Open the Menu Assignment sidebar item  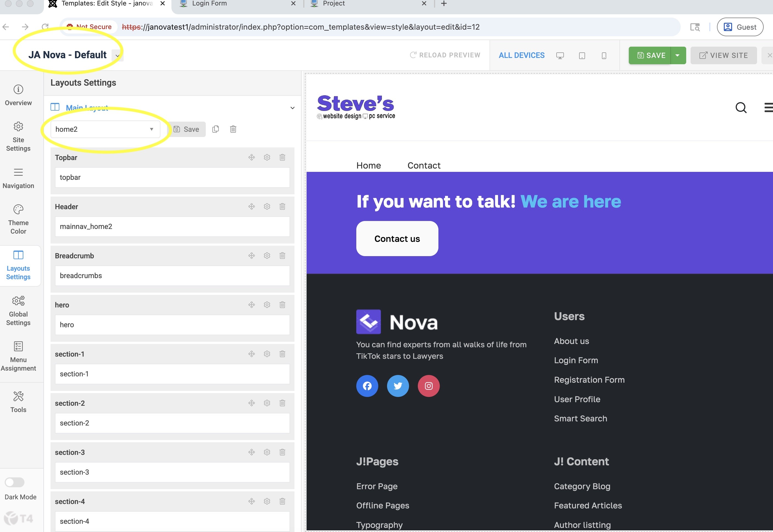[x=18, y=356]
